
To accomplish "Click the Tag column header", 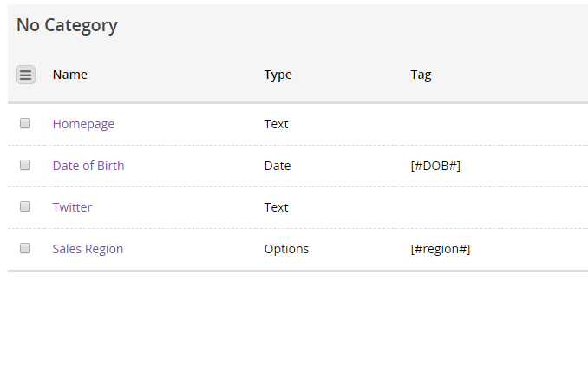I will pyautogui.click(x=421, y=75).
